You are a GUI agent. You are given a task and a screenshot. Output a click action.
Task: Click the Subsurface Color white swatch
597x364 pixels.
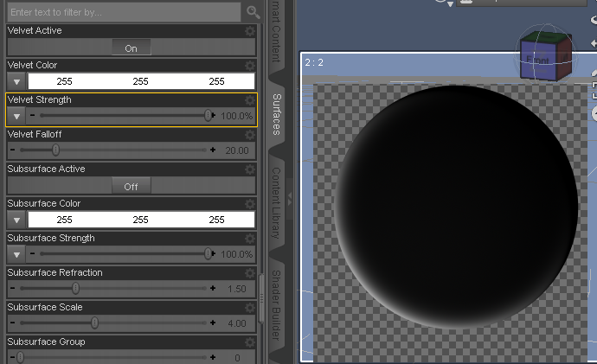click(x=141, y=220)
